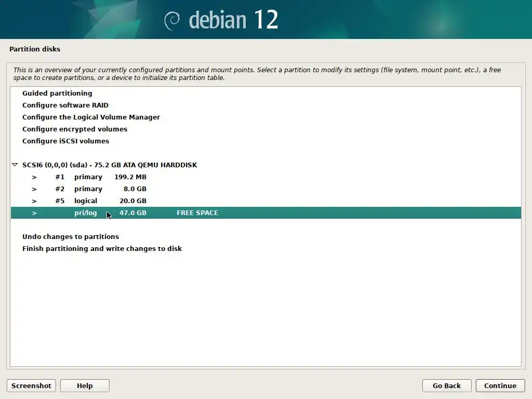The width and height of the screenshot is (532, 399).
Task: Select partition #1 primary 199.2 MB
Action: click(266, 177)
